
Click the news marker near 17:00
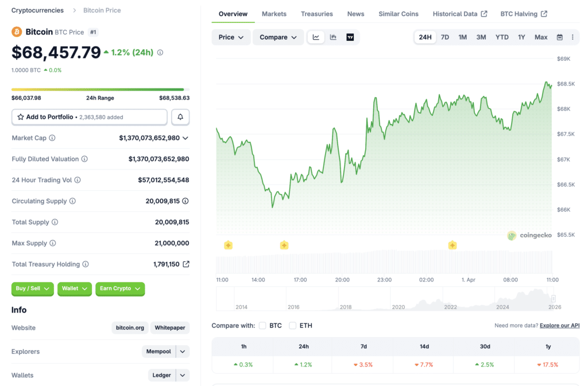pos(284,245)
